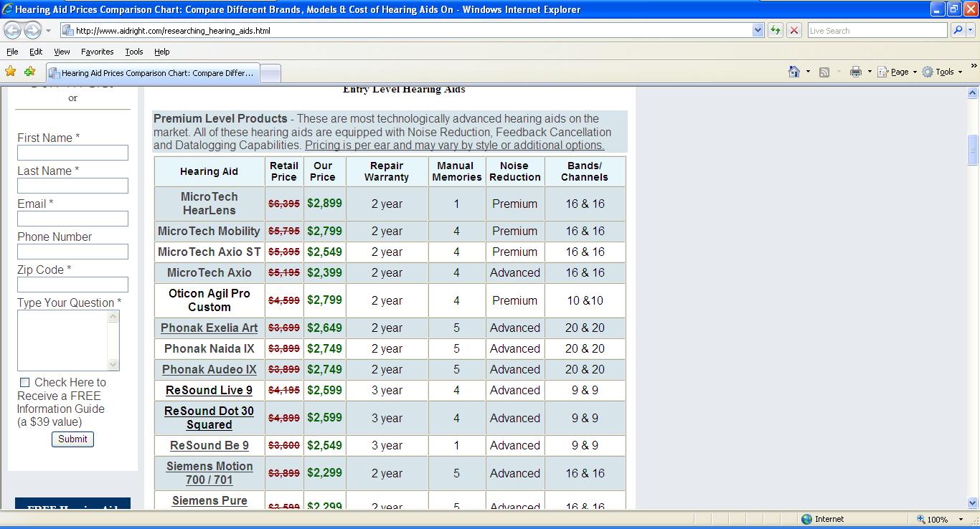Expand the Print dropdown arrow
The width and height of the screenshot is (980, 529).
click(870, 72)
